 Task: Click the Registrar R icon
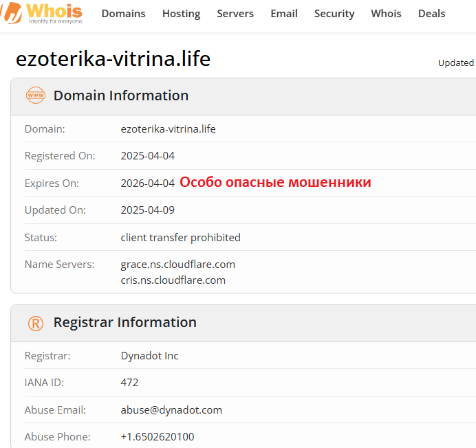pyautogui.click(x=36, y=324)
